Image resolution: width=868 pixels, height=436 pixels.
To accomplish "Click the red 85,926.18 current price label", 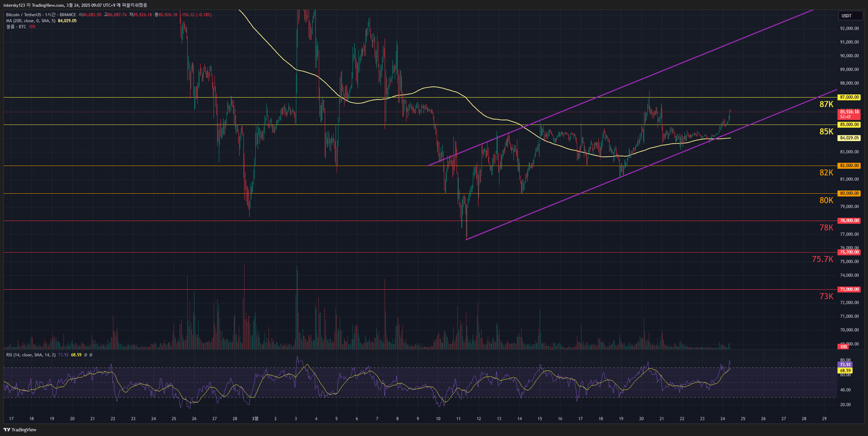I will pos(849,112).
